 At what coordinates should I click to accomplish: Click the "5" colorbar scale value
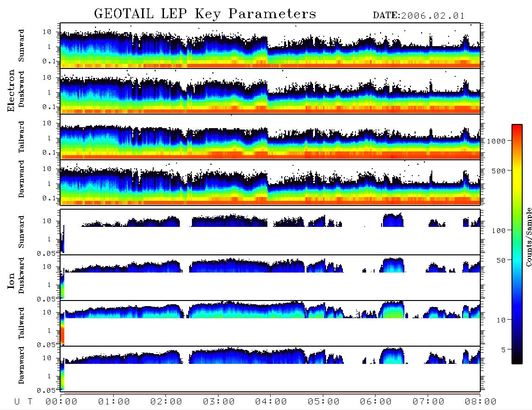(504, 350)
